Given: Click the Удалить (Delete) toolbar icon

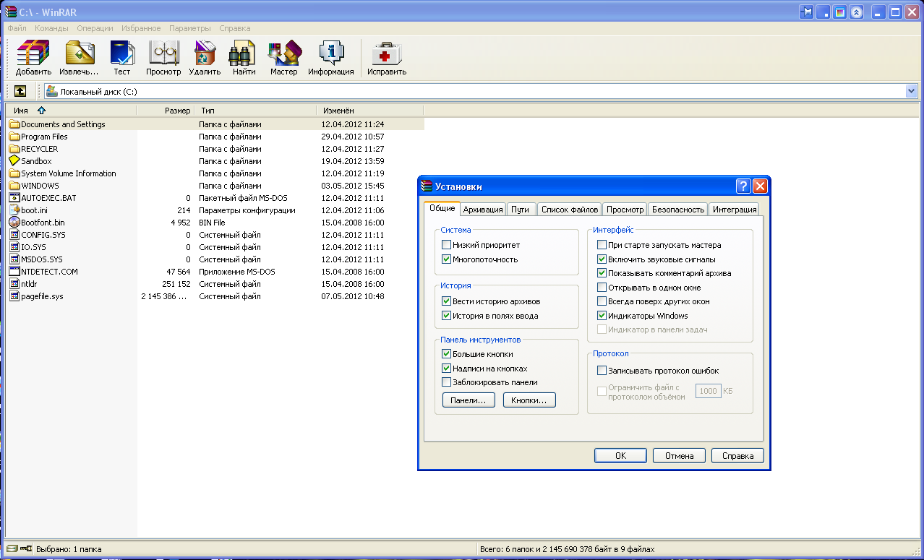Looking at the screenshot, I should (205, 53).
